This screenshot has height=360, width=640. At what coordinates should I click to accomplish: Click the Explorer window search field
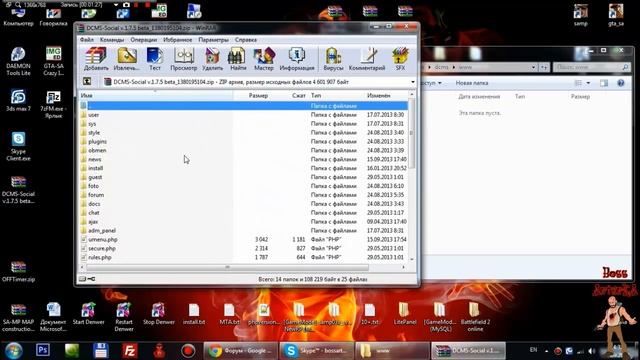pos(591,67)
